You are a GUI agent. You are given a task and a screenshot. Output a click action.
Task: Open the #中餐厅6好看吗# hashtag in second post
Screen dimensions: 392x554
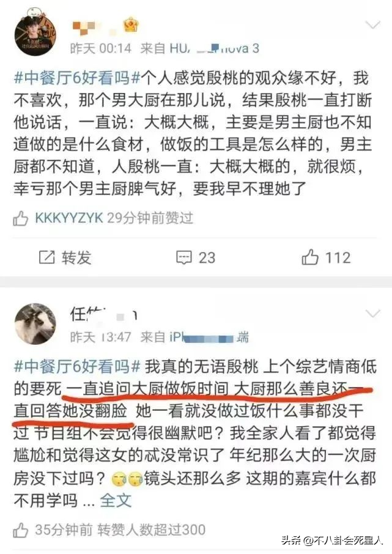click(x=77, y=366)
